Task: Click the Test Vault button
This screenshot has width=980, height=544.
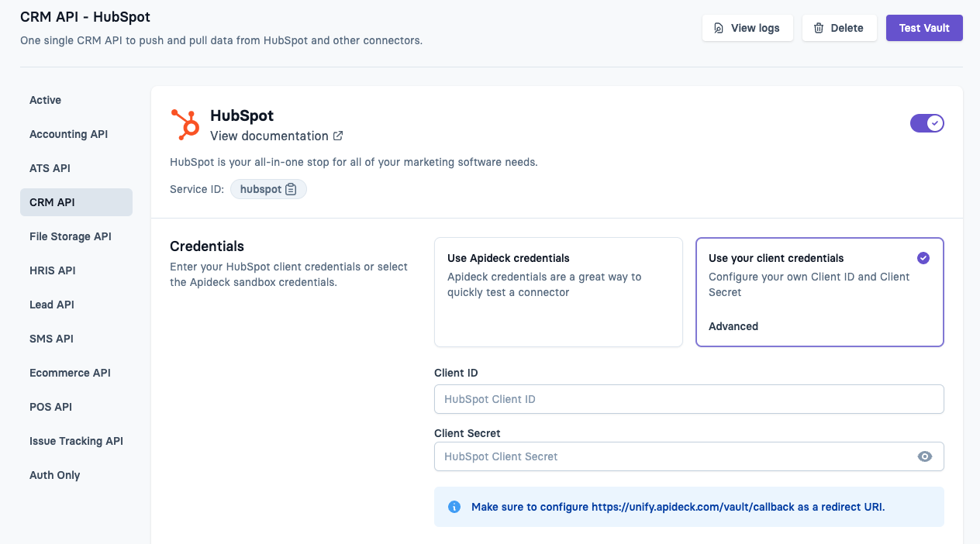Action: 924,28
